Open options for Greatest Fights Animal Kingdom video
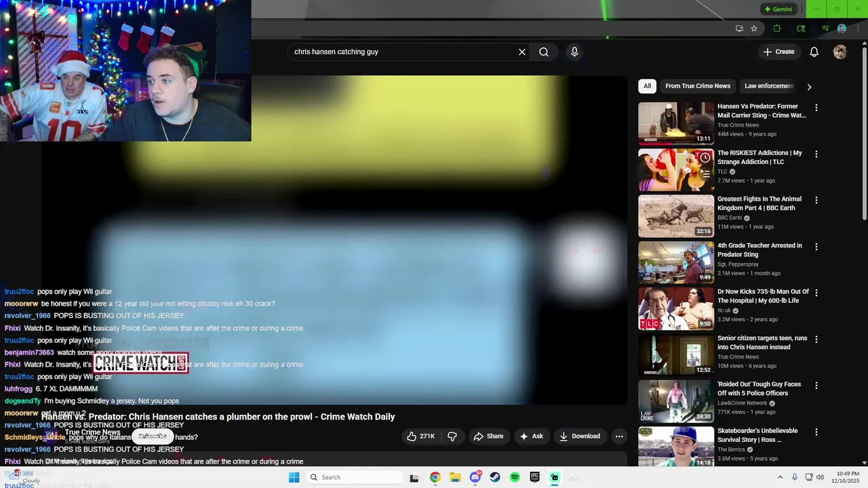 tap(816, 201)
